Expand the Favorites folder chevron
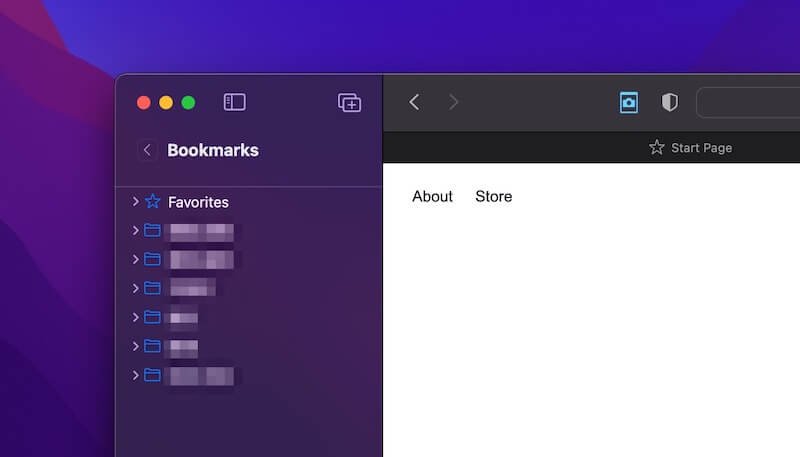800x457 pixels. [135, 201]
